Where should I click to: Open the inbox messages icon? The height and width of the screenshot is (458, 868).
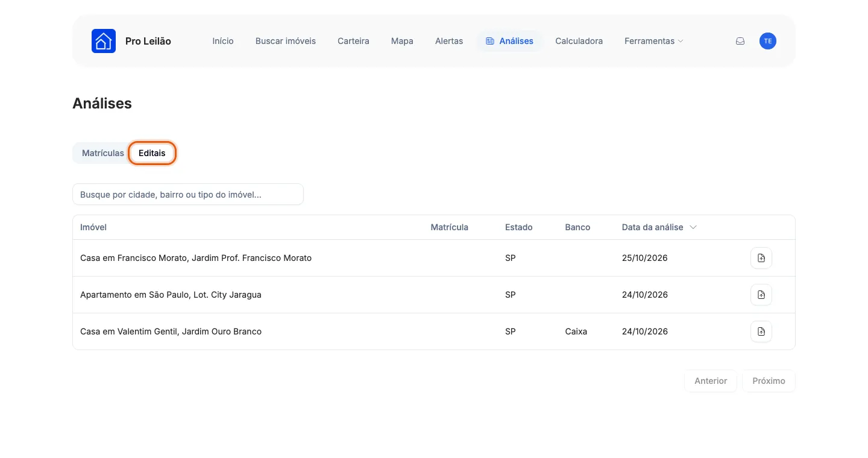[740, 41]
